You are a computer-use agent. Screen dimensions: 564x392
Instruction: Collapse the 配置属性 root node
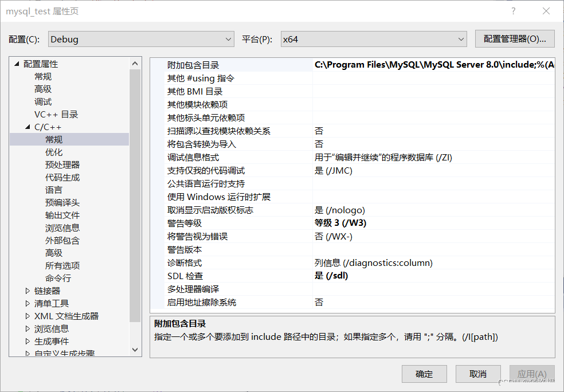pos(16,64)
